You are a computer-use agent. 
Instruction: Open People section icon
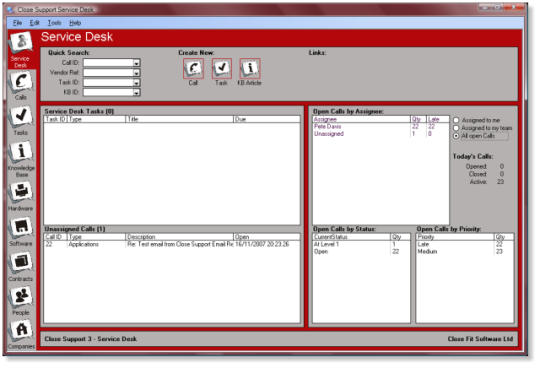click(x=21, y=301)
